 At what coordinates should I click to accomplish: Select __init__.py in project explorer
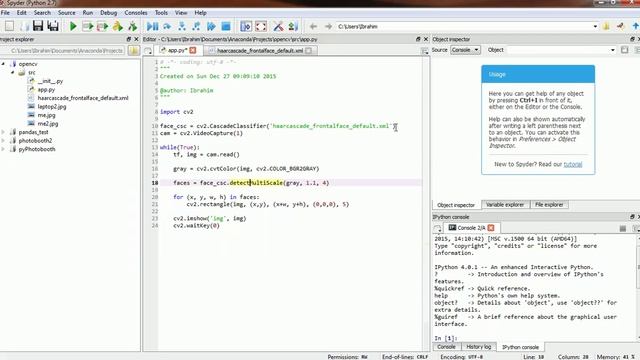pyautogui.click(x=50, y=81)
